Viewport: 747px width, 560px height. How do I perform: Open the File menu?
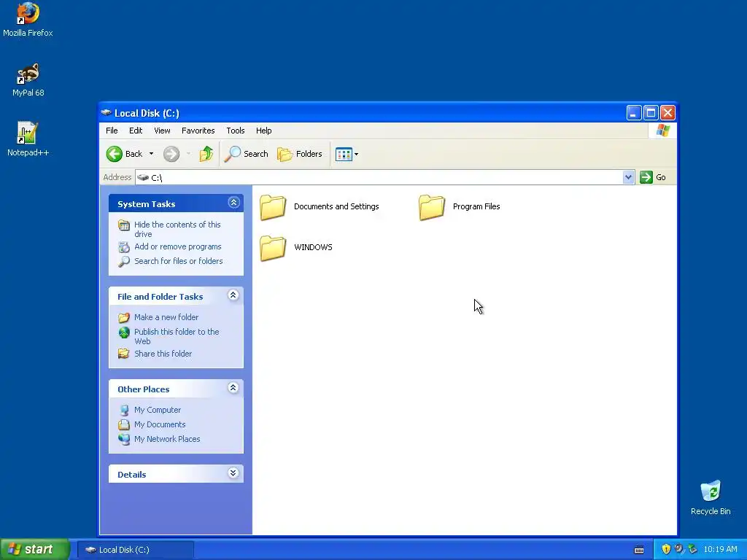tap(112, 131)
